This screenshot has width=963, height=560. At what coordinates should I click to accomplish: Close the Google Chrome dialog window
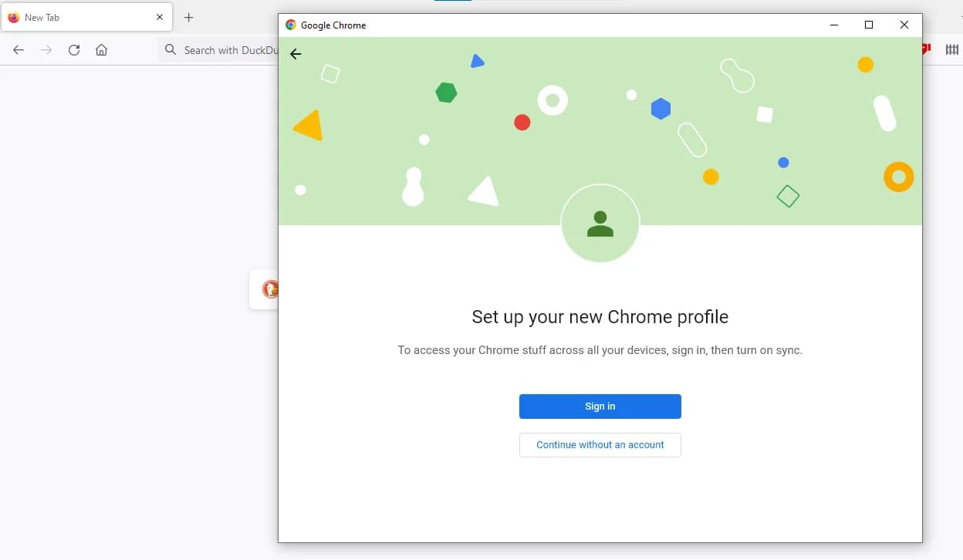point(904,25)
